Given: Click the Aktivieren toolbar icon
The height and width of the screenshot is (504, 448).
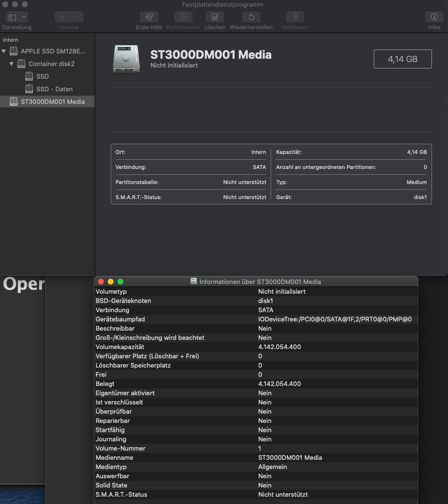Looking at the screenshot, I should pos(295,17).
